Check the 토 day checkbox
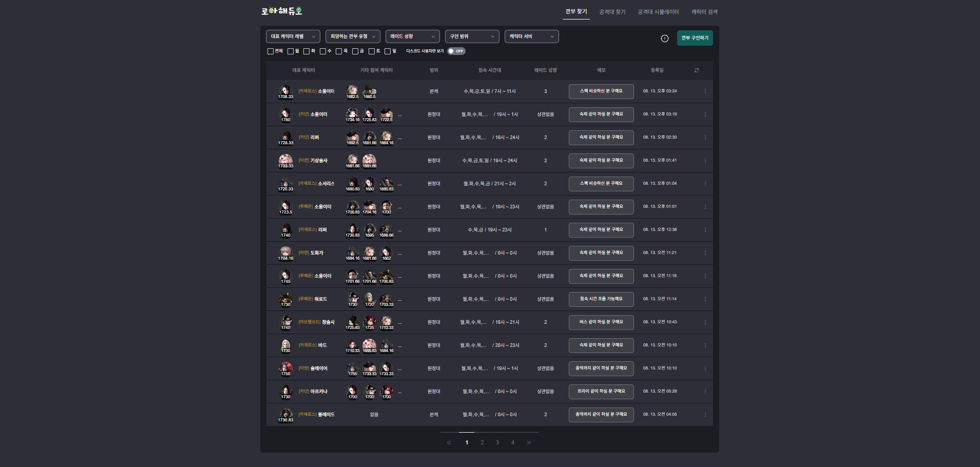Screen dimensions: 980x467 coord(372,51)
